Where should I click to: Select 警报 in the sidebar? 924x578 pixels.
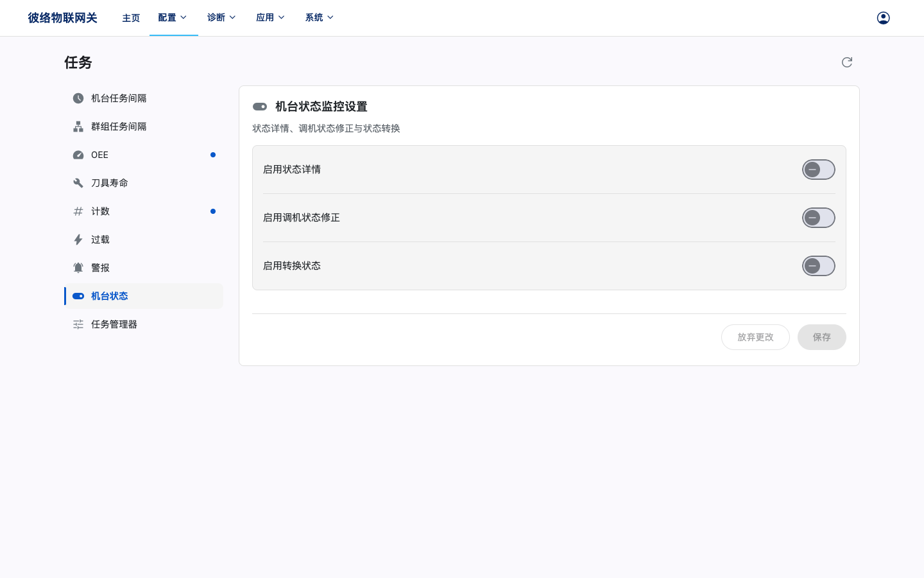pyautogui.click(x=144, y=268)
